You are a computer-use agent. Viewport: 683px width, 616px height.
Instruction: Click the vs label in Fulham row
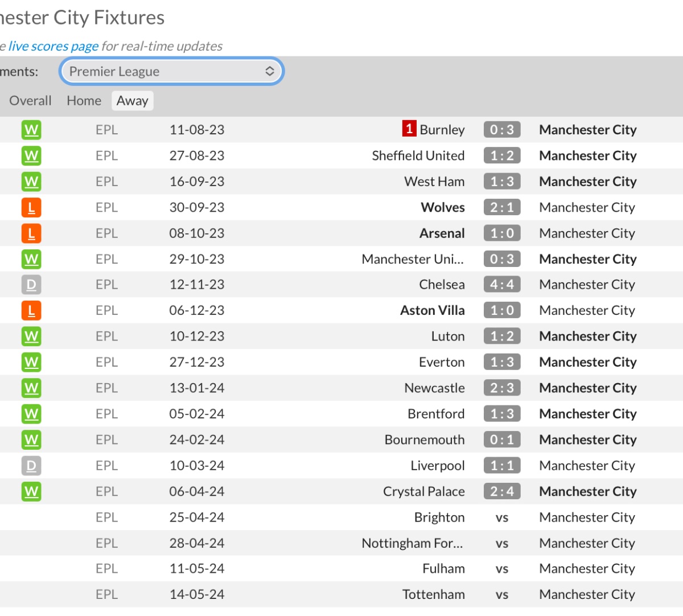[x=502, y=569]
